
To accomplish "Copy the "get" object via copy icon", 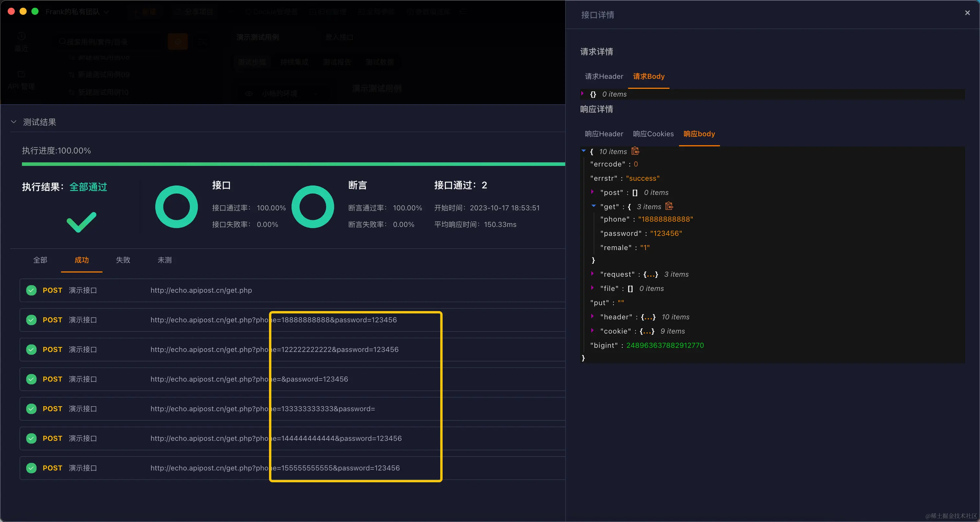I will (669, 206).
